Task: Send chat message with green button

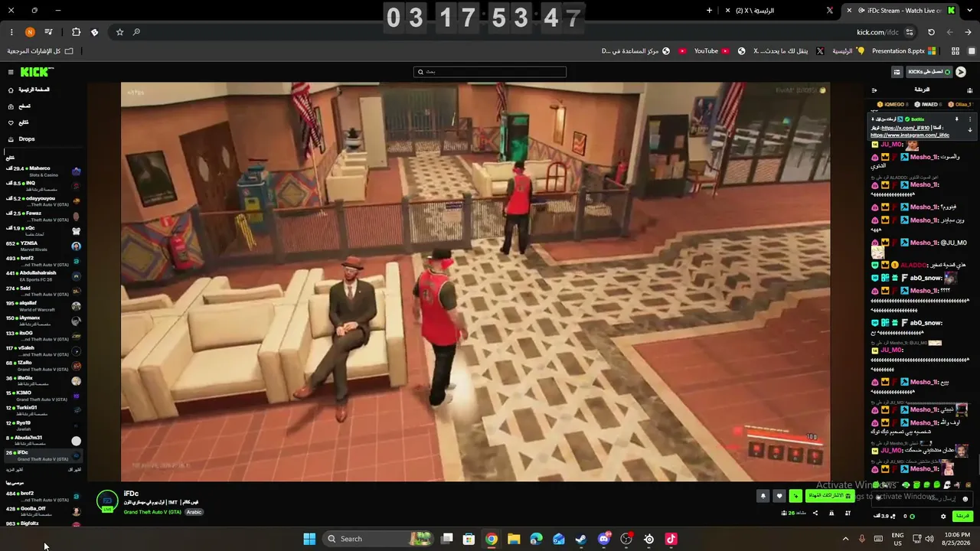Action: [x=962, y=516]
